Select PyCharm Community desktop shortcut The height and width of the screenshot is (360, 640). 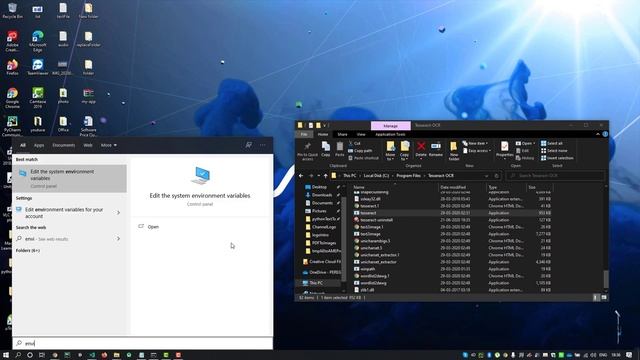tap(12, 126)
